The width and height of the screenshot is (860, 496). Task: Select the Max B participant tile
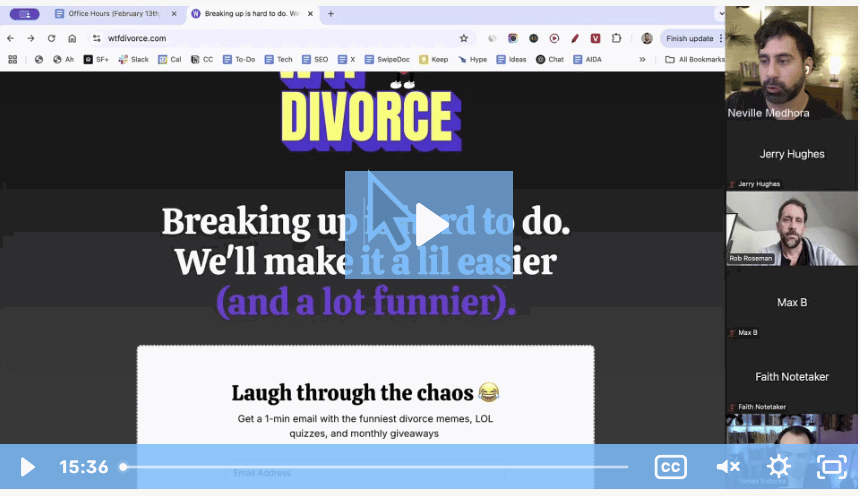(x=791, y=302)
